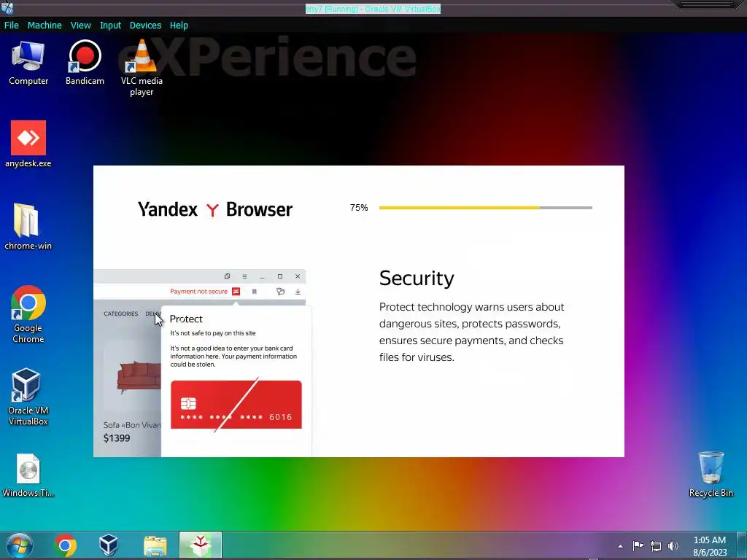The image size is (747, 560).
Task: Click the Yandex Browser logo
Action: [x=215, y=209]
